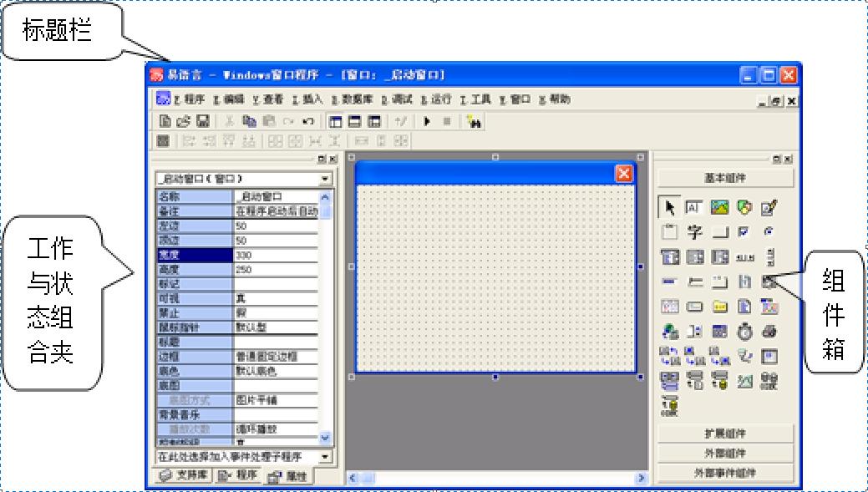Select the pointer tool in component box
The height and width of the screenshot is (492, 868).
[x=671, y=206]
